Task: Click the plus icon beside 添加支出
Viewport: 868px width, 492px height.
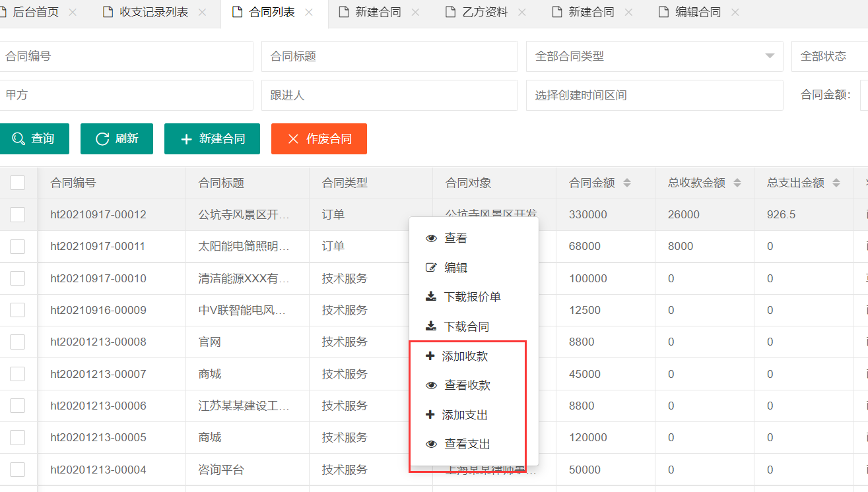Action: point(430,415)
